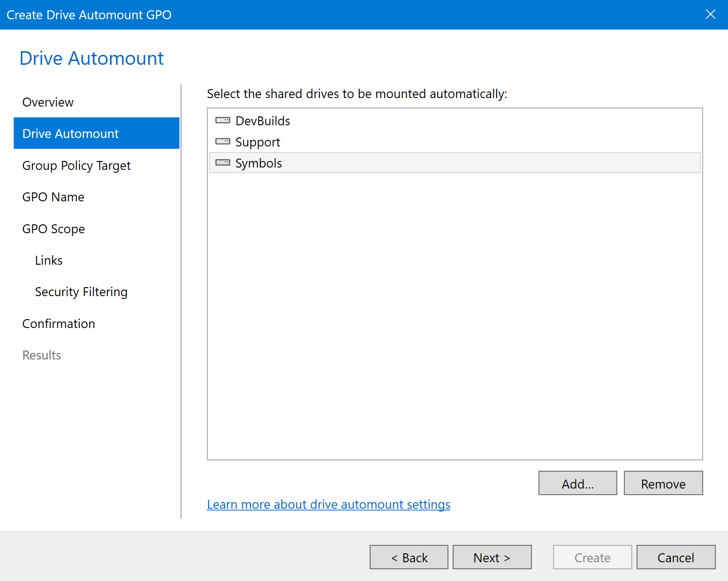Close the Create Drive Automount GPO dialog
Screen dimensions: 728x581
pos(710,15)
